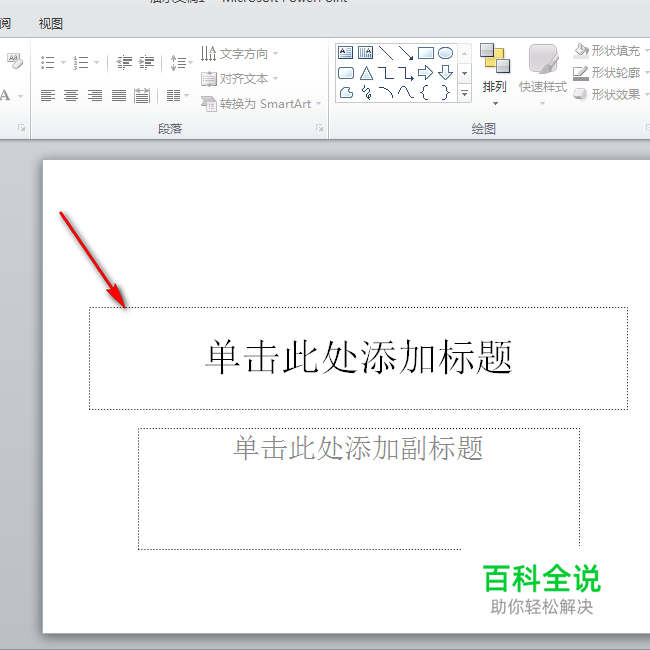Select the down block arrow shape
This screenshot has width=650, height=650.
446,73
